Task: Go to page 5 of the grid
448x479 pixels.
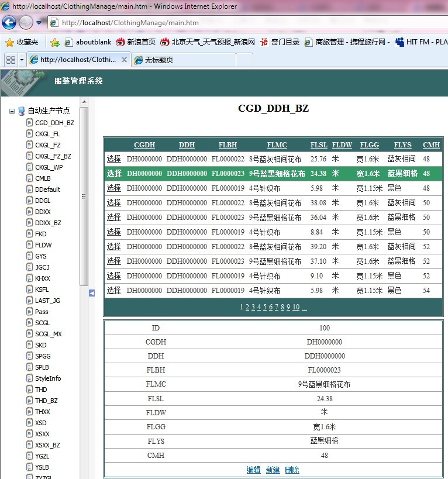Action: point(265,307)
